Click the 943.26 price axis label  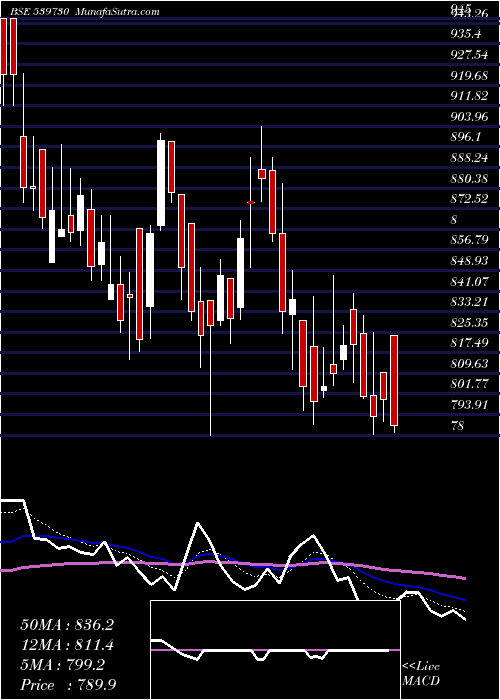tap(470, 14)
